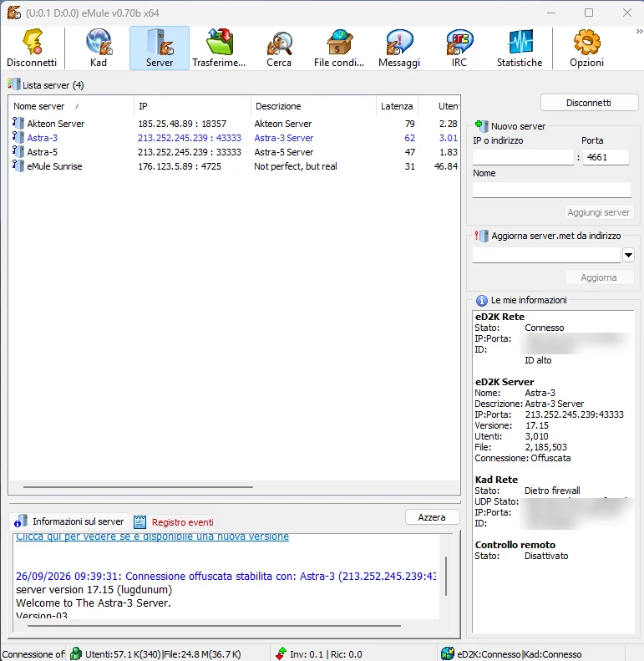Screen dimensions: 644x661
Task: Click the status bar users icon
Action: (x=76, y=653)
